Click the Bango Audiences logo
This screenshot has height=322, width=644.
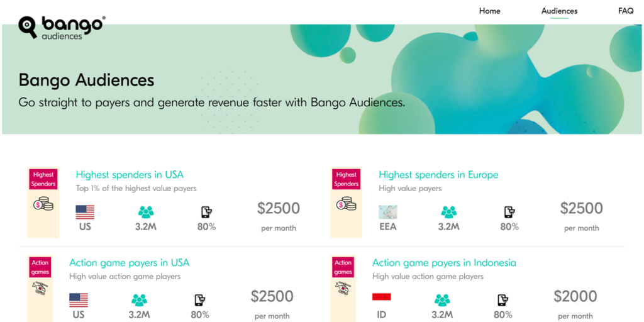pos(62,28)
